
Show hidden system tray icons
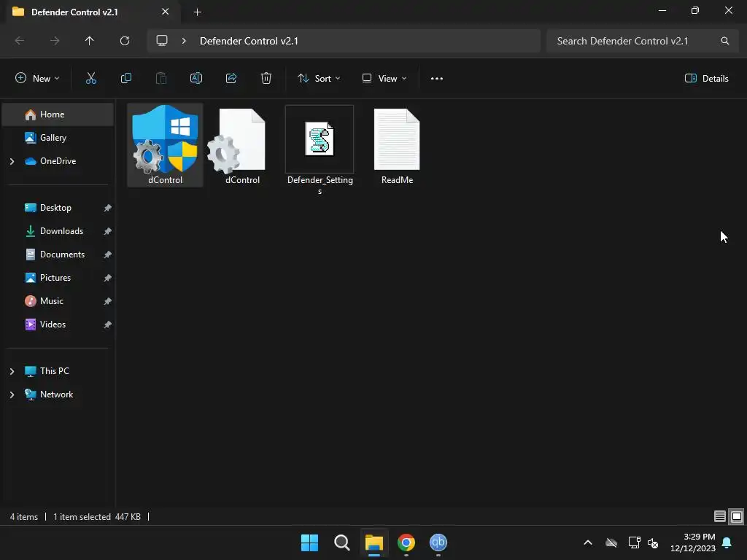(x=588, y=542)
